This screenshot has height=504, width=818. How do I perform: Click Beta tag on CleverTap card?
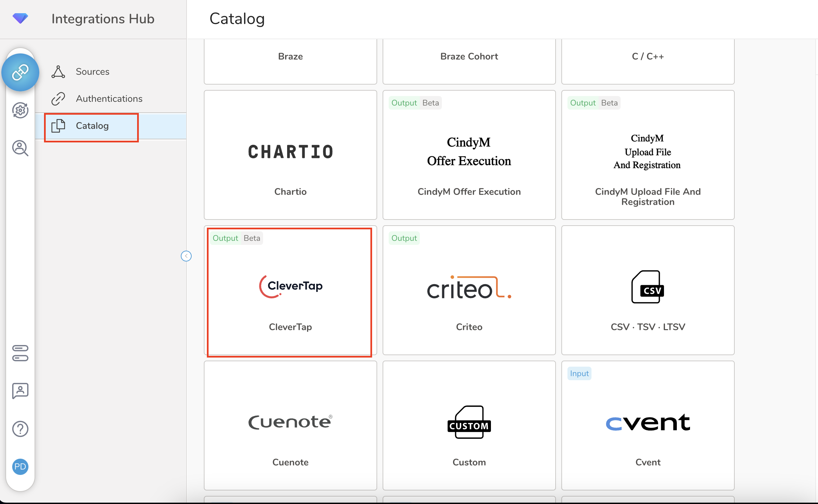click(252, 238)
